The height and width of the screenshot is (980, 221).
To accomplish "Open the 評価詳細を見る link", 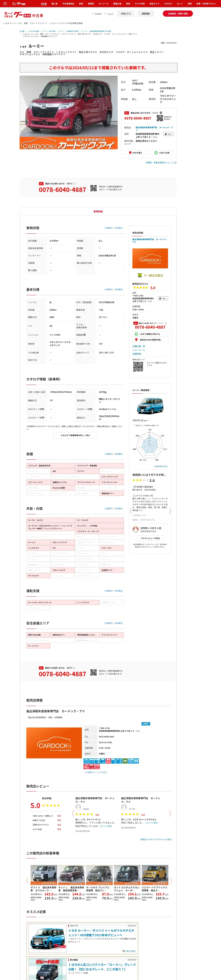I will click(161, 466).
